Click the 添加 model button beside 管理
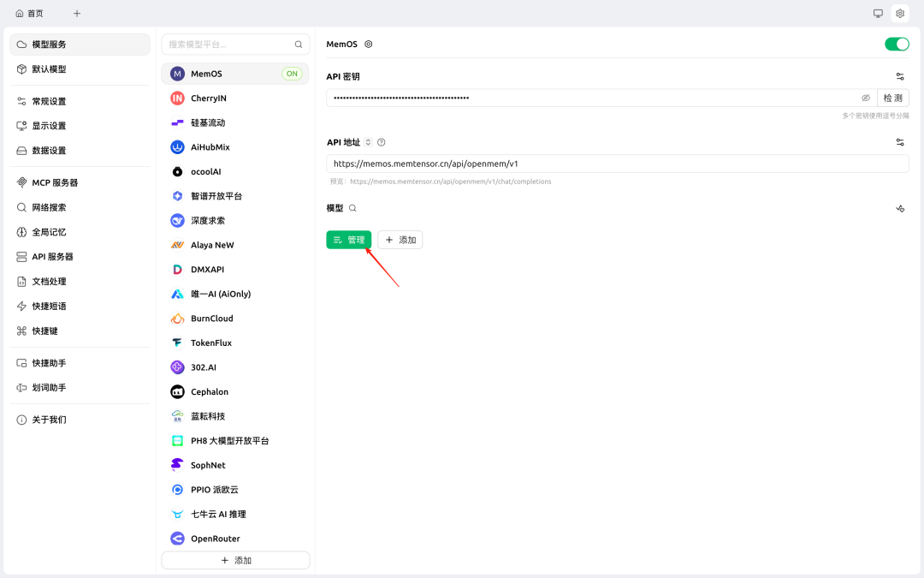This screenshot has height=578, width=924. click(400, 240)
